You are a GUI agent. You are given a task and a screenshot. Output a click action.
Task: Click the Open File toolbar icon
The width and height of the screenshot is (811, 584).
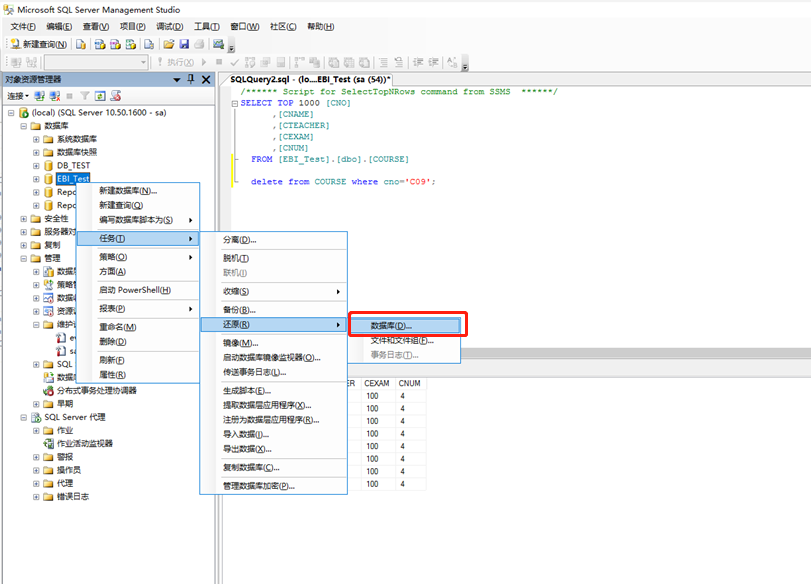tap(167, 45)
